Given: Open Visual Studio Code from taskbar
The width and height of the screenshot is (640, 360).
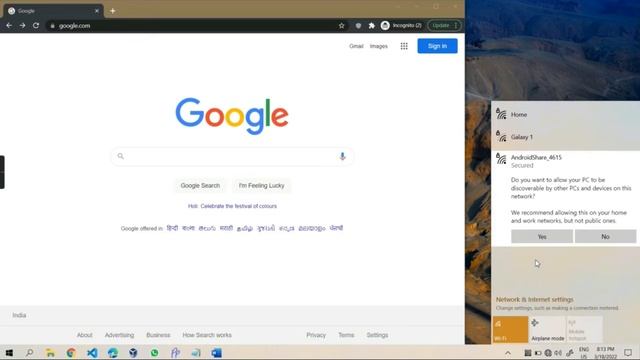Looking at the screenshot, I should click(92, 353).
